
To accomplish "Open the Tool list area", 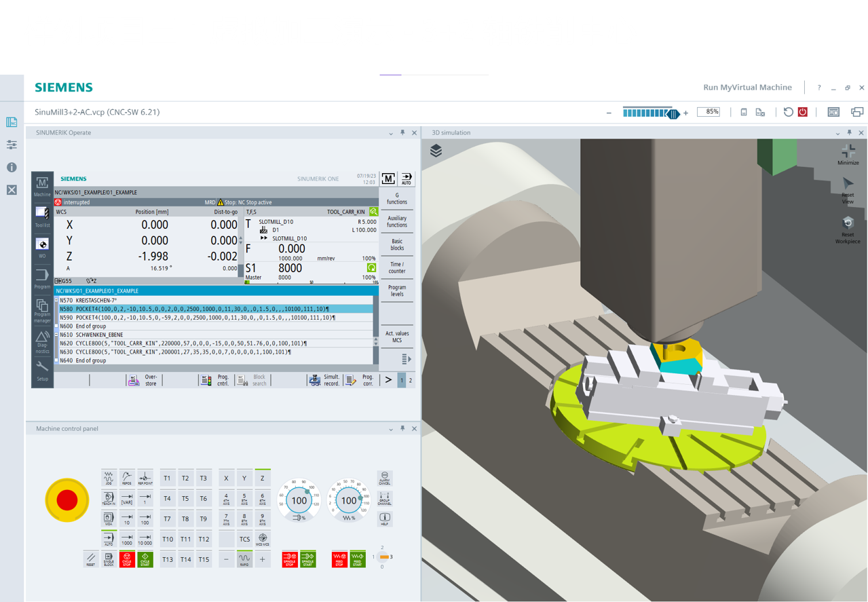I will [42, 217].
